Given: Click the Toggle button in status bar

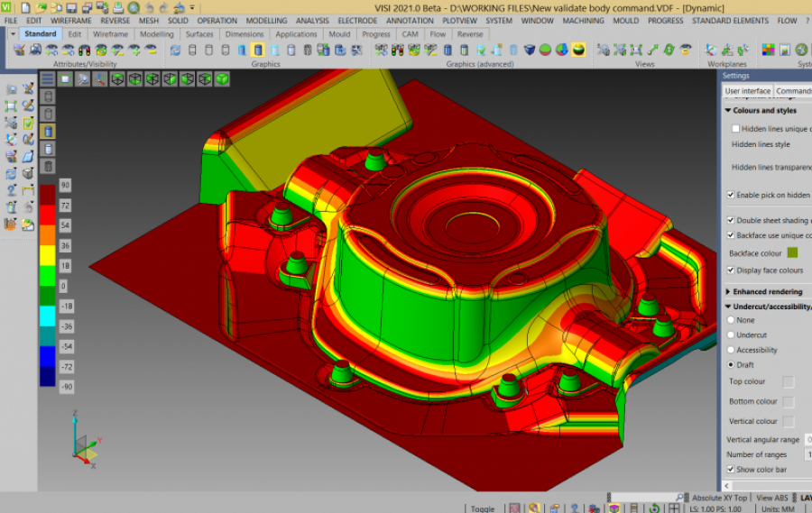Looking at the screenshot, I should coord(483,508).
